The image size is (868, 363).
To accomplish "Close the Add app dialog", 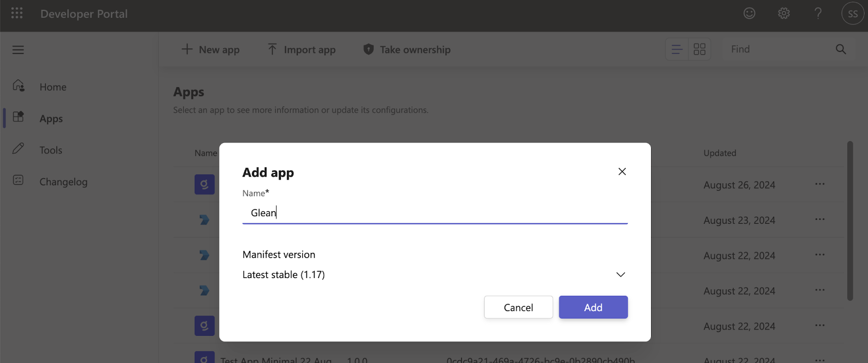I will coord(622,172).
